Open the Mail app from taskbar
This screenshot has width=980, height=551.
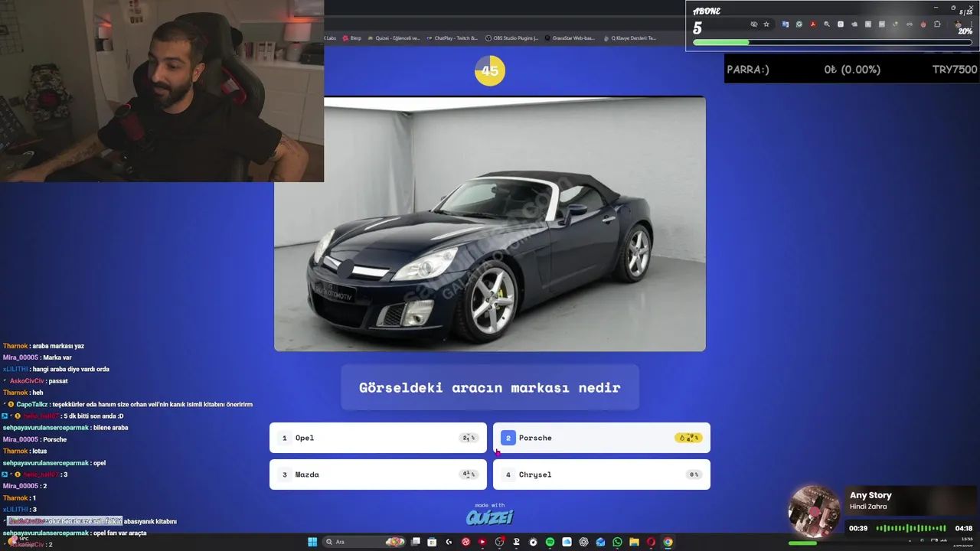(x=600, y=542)
